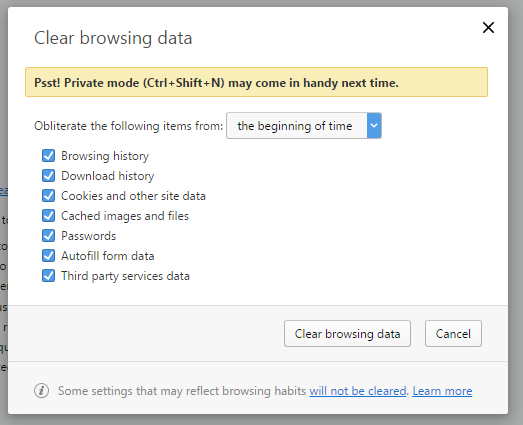
Task: Open the 'will not be cleared' link
Action: click(x=358, y=391)
